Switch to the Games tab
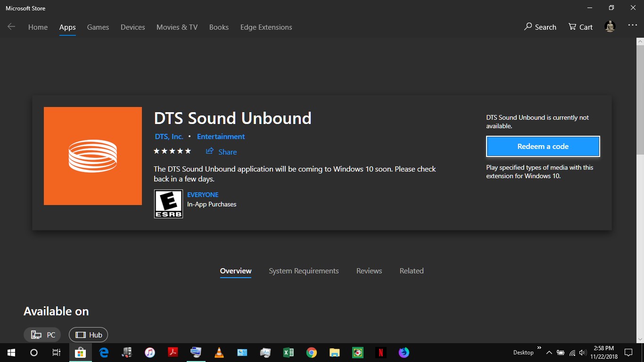 [x=98, y=27]
